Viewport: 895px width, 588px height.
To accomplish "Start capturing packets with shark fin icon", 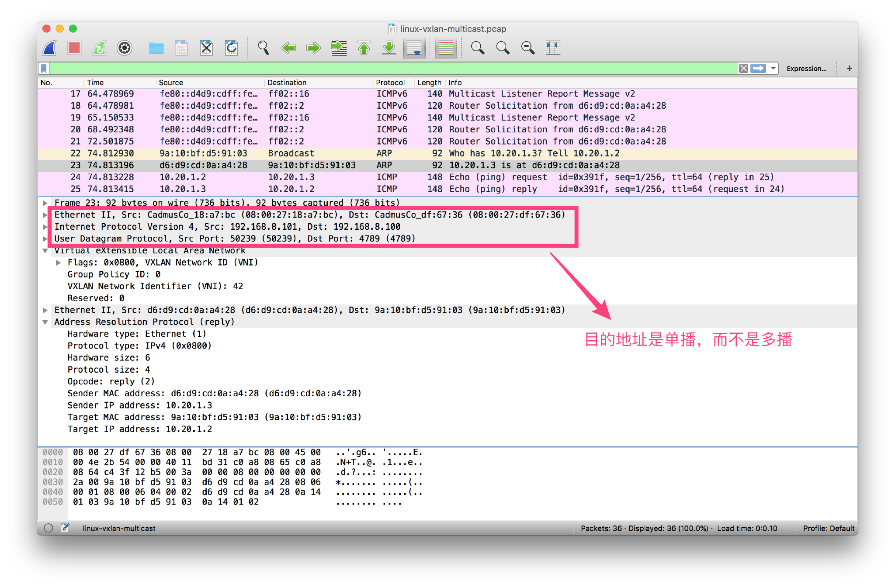I will coord(50,48).
